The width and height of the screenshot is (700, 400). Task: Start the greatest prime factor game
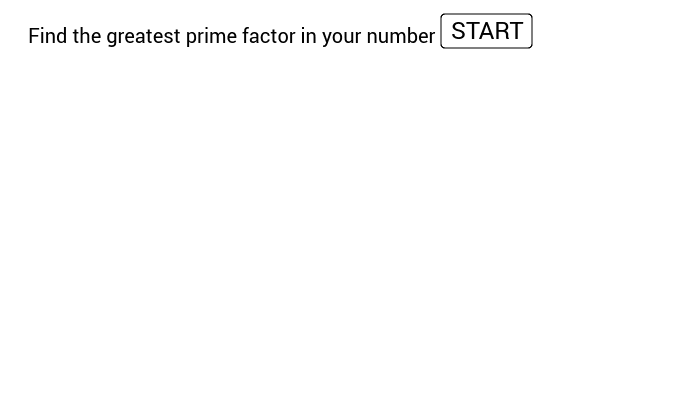(x=486, y=31)
